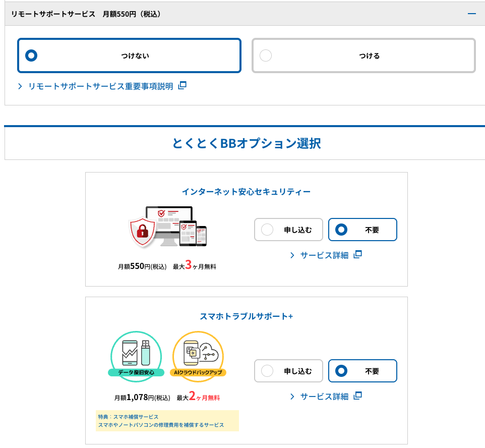Collapse the リモートサポートサービス section with minus icon

point(471,14)
